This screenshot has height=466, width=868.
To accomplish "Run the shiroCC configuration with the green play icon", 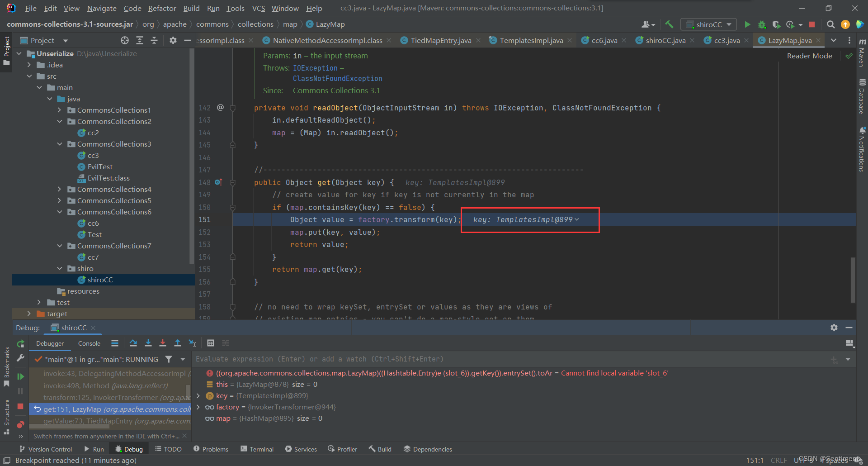I will coord(747,24).
